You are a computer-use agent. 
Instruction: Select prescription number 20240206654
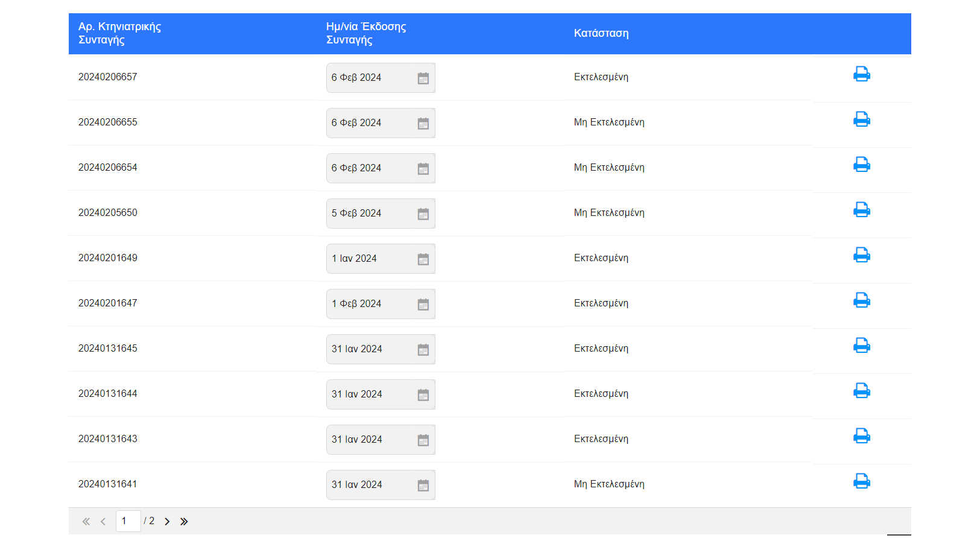coord(108,167)
